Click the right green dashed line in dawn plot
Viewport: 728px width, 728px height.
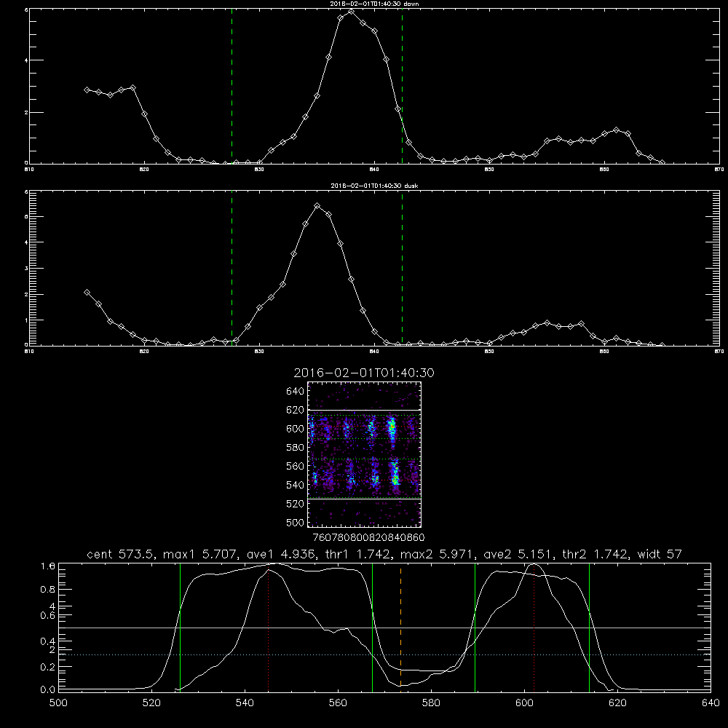tap(402, 86)
